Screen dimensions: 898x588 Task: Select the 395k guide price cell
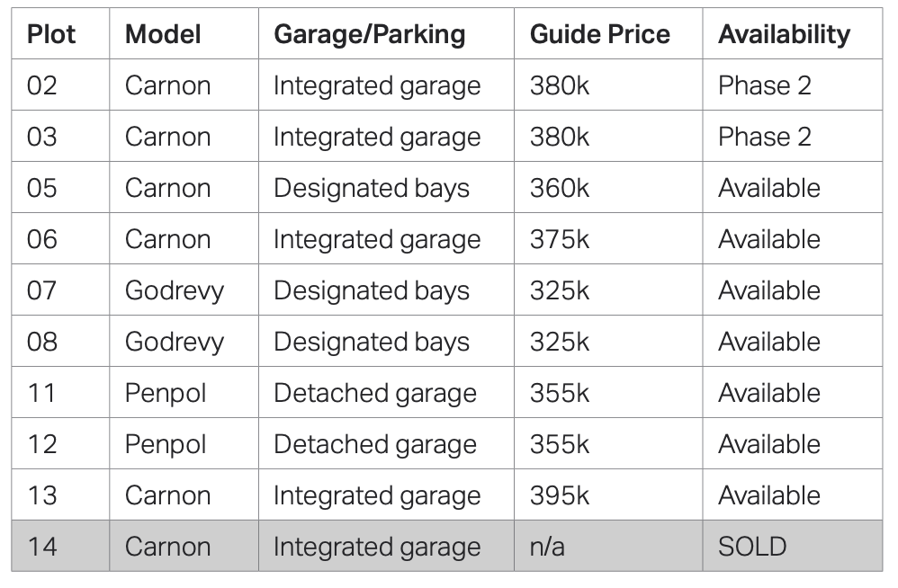click(x=560, y=495)
